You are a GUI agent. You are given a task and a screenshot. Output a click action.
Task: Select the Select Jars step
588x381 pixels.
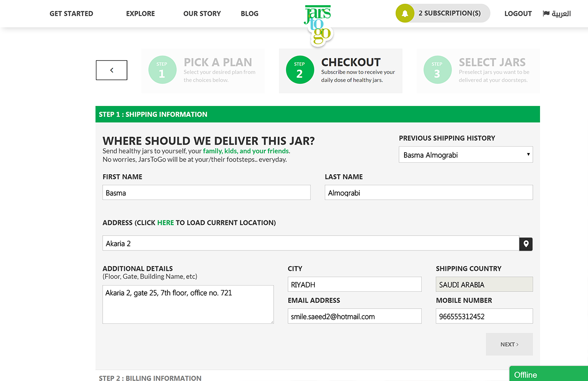478,71
